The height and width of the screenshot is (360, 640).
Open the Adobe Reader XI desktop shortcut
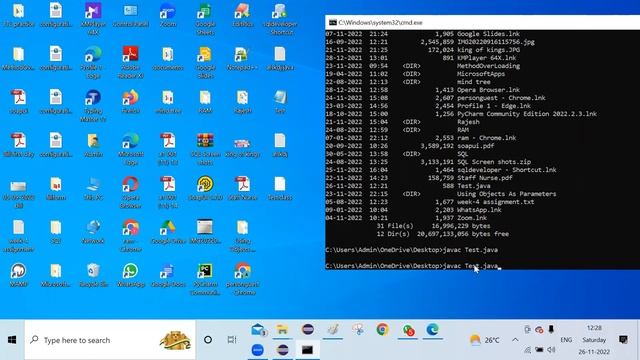(x=131, y=62)
